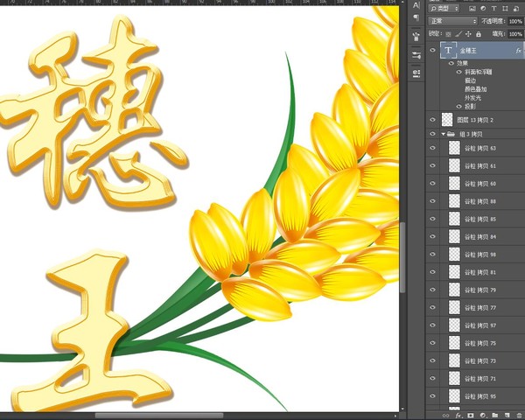Hide the 金穗王 text layer
Viewport: 525px width, 420px height.
432,50
